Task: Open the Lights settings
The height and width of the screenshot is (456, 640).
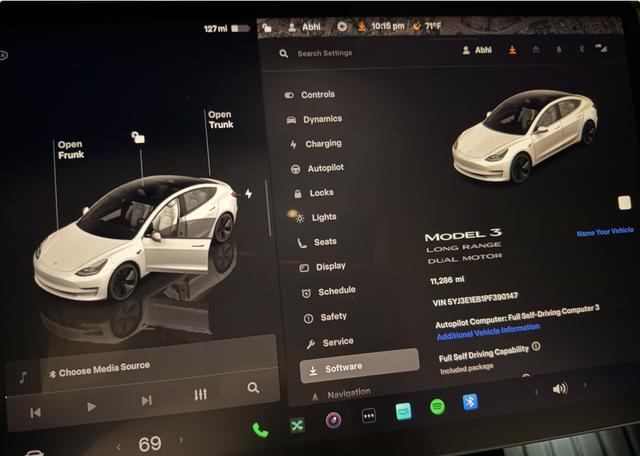Action: click(316, 217)
